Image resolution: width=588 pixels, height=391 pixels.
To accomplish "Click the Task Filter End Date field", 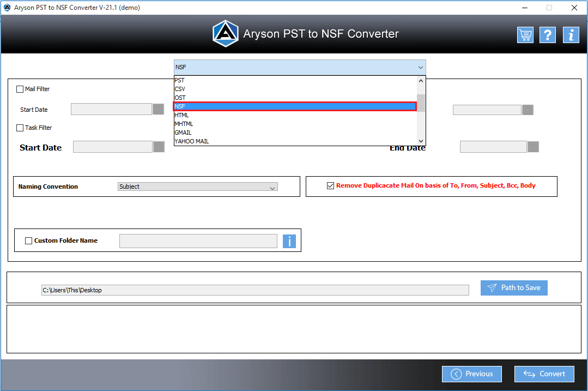I will pos(493,147).
